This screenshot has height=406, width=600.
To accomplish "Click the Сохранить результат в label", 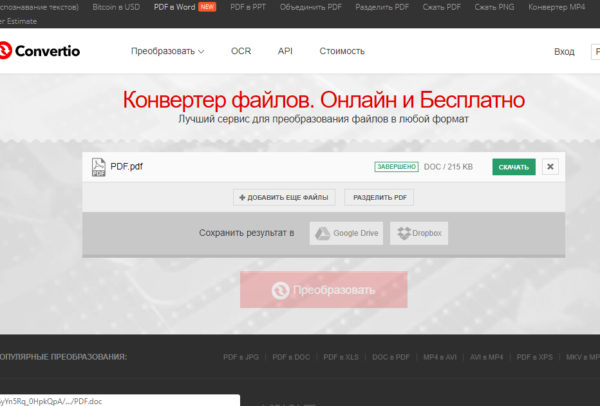I will pyautogui.click(x=246, y=233).
